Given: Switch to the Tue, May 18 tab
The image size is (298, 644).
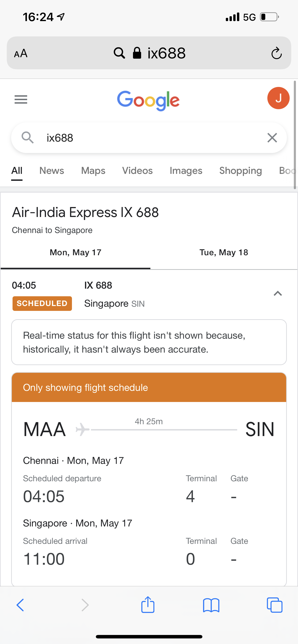Looking at the screenshot, I should (x=224, y=252).
